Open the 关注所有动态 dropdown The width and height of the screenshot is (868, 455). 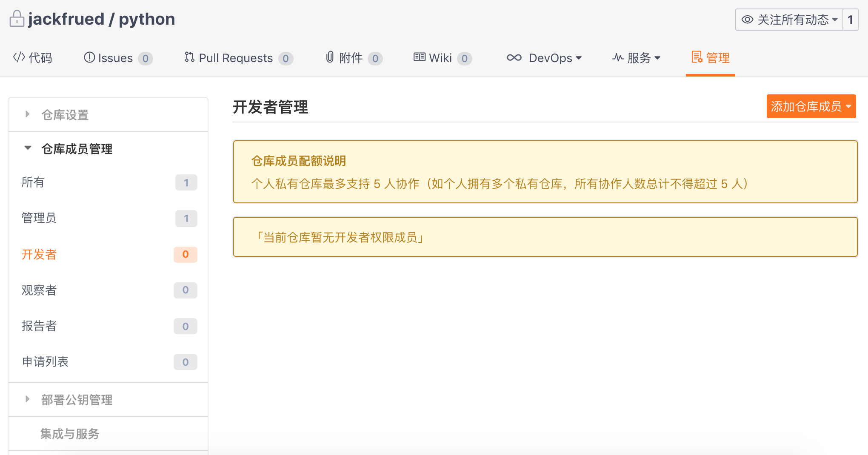(x=835, y=19)
